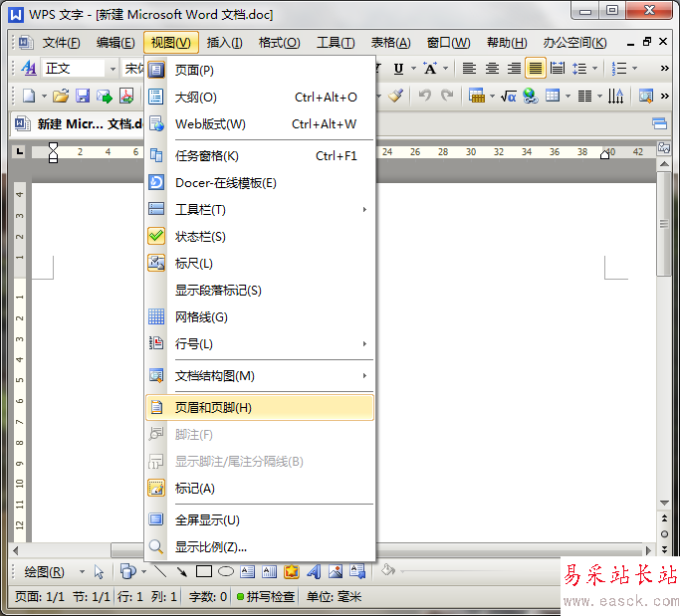Click the first-line indent ruler marker
Image resolution: width=680 pixels, height=616 pixels.
click(x=53, y=147)
